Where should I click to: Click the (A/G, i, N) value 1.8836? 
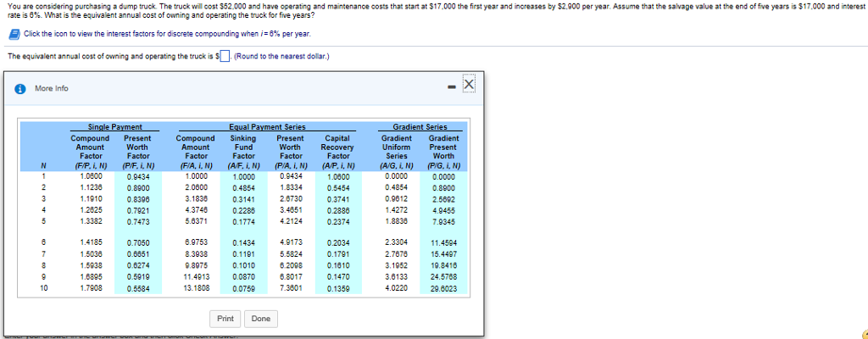tap(397, 221)
